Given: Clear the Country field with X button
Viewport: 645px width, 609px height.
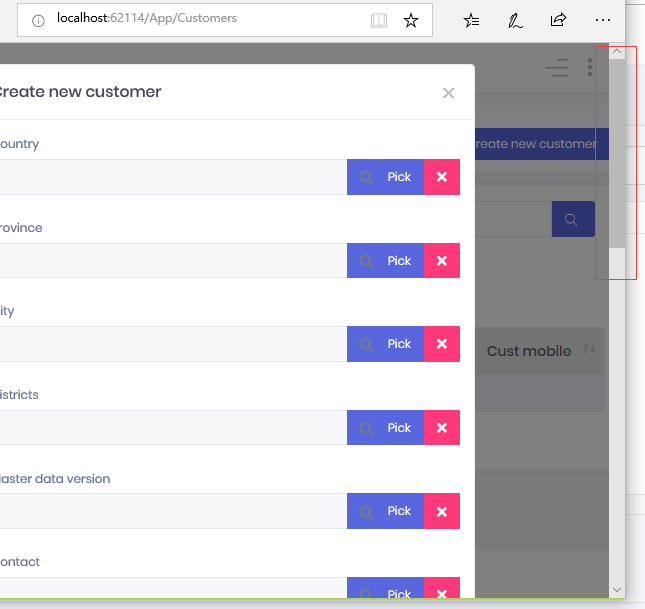Looking at the screenshot, I should point(442,177).
